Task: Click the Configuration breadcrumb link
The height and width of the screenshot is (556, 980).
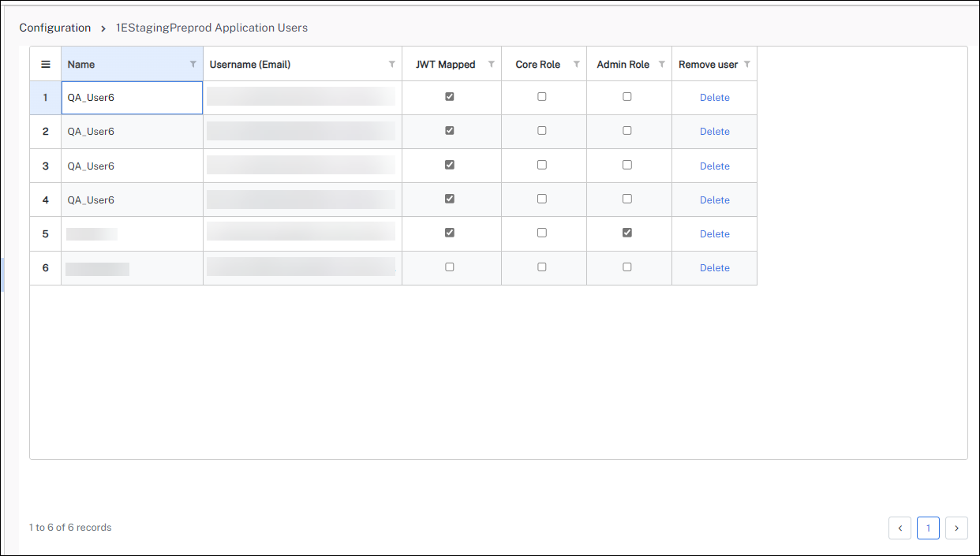Action: coord(55,28)
